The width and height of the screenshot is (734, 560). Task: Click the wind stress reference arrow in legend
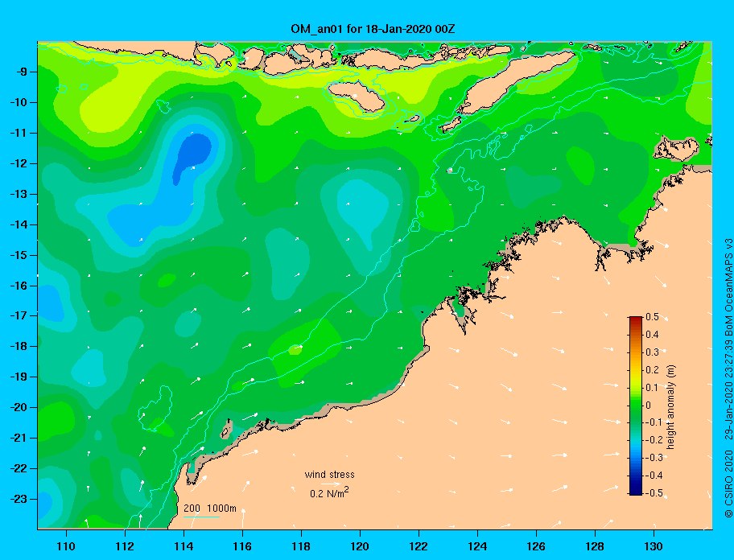pos(330,484)
